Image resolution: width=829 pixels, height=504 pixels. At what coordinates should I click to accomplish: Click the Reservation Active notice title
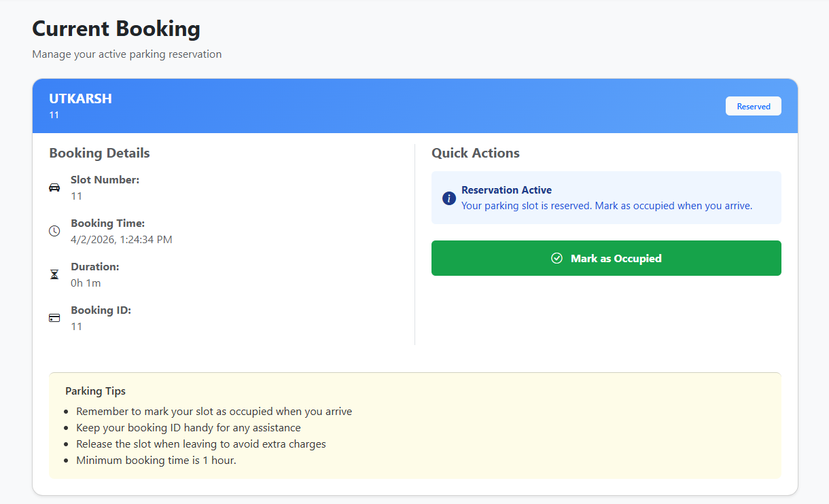(x=506, y=190)
